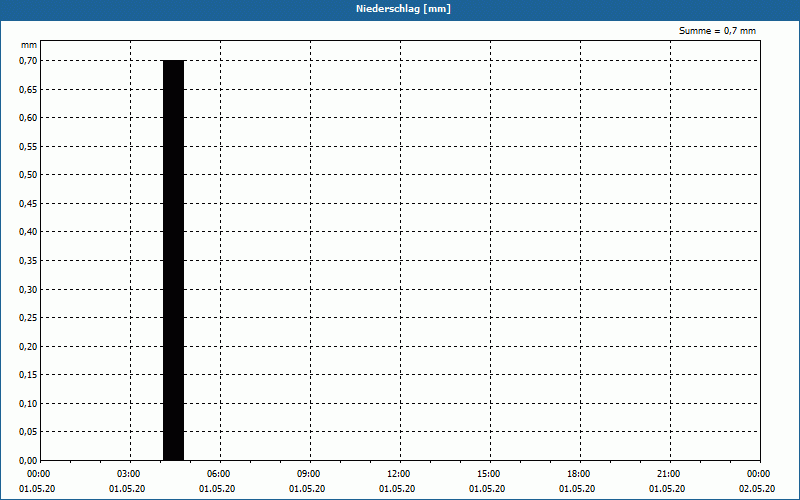The height and width of the screenshot is (500, 800).
Task: Click the 09:00 time axis label
Action: coord(309,474)
